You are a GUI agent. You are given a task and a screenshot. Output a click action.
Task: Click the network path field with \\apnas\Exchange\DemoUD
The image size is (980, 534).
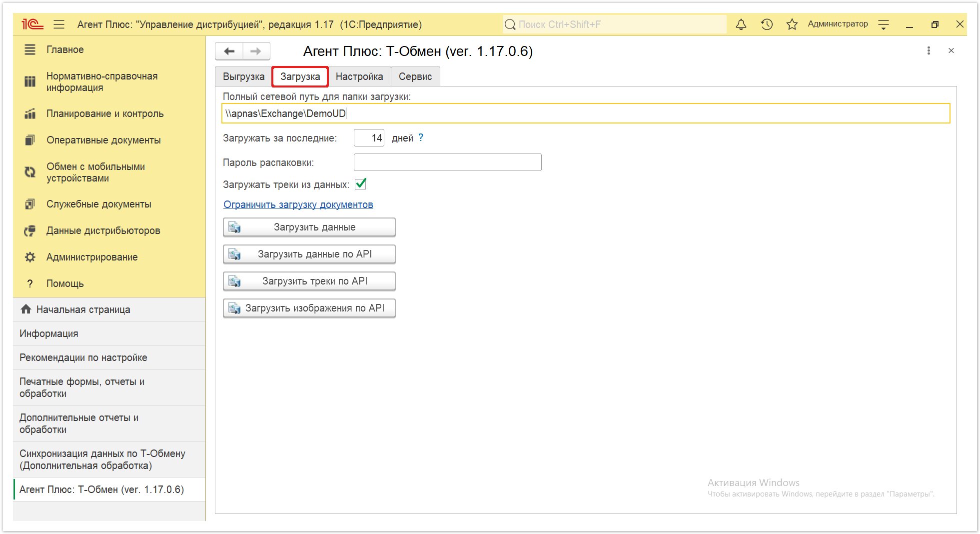[x=586, y=113]
